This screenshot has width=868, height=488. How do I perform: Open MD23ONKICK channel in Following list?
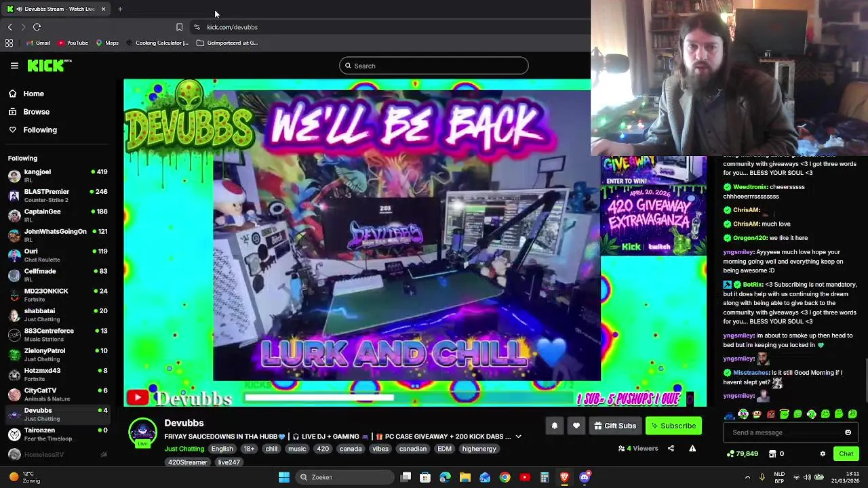(x=58, y=295)
